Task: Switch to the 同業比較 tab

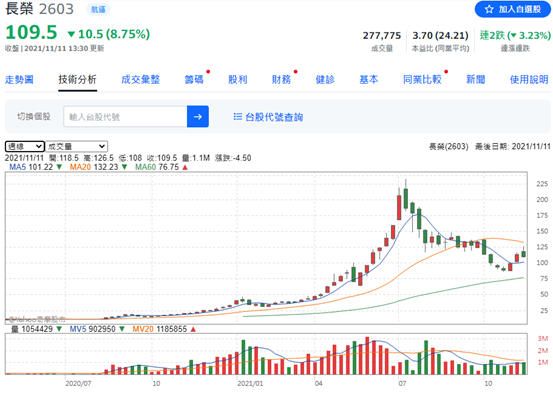Action: (422, 80)
